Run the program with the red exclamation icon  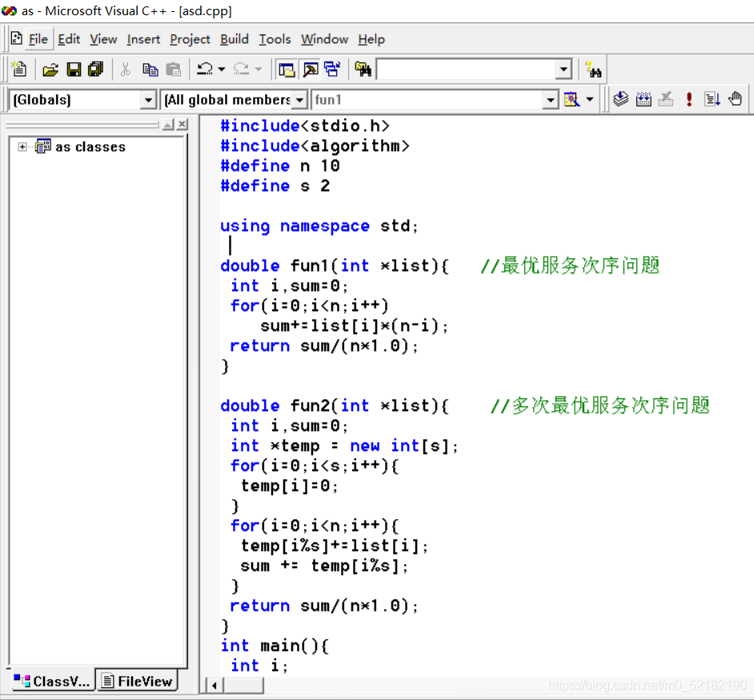(x=689, y=99)
